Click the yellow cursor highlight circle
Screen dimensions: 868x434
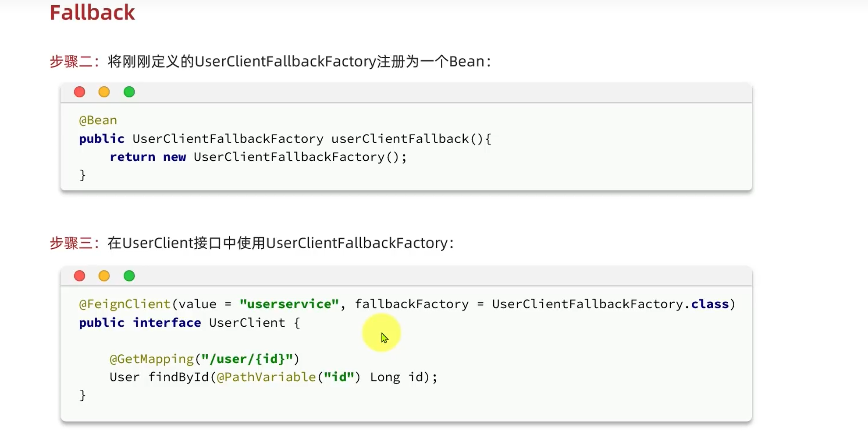[381, 333]
